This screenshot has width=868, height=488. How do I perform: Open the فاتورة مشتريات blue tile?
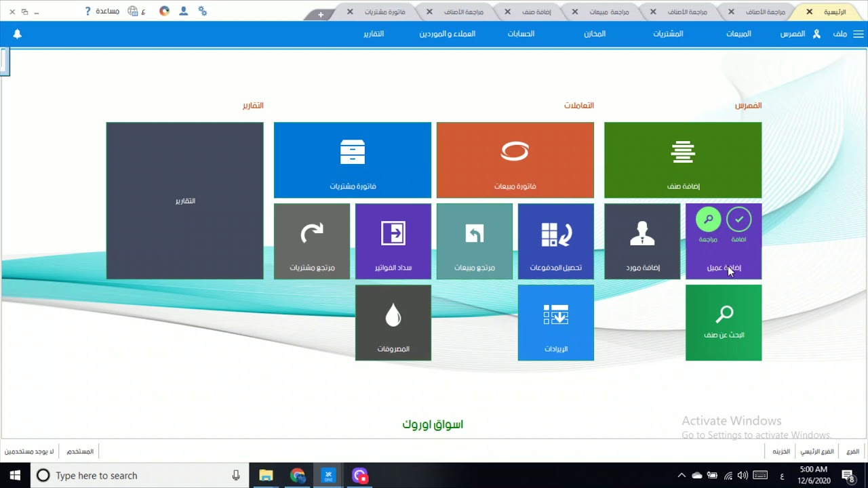click(353, 160)
